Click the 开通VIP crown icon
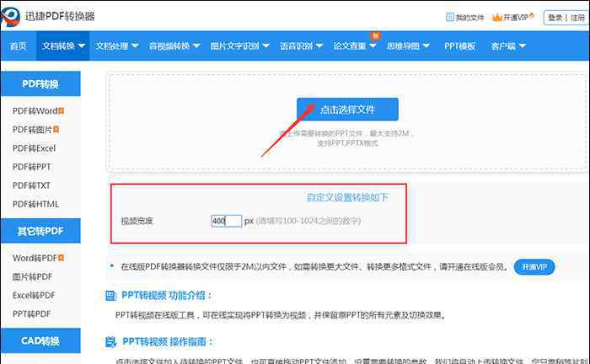 pos(497,18)
